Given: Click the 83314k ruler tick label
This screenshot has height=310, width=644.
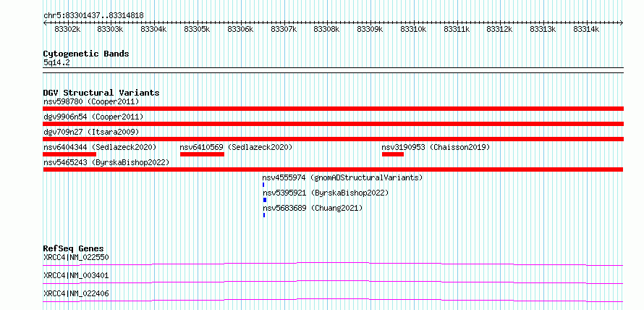Looking at the screenshot, I should point(587,29).
